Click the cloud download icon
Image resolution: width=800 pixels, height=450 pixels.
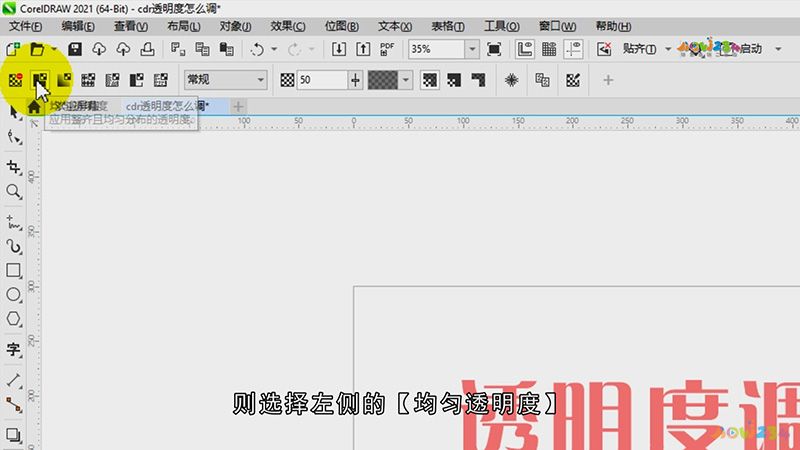click(x=99, y=49)
